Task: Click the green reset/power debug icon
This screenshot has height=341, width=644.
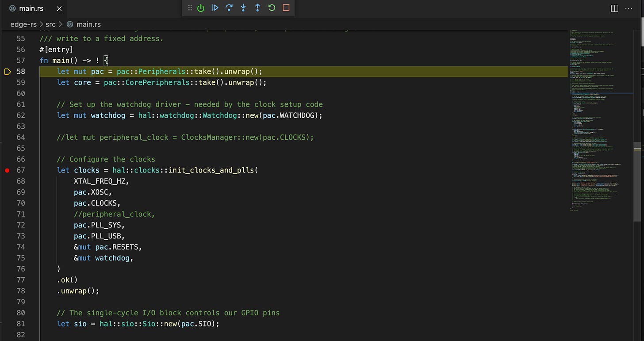Action: [201, 8]
